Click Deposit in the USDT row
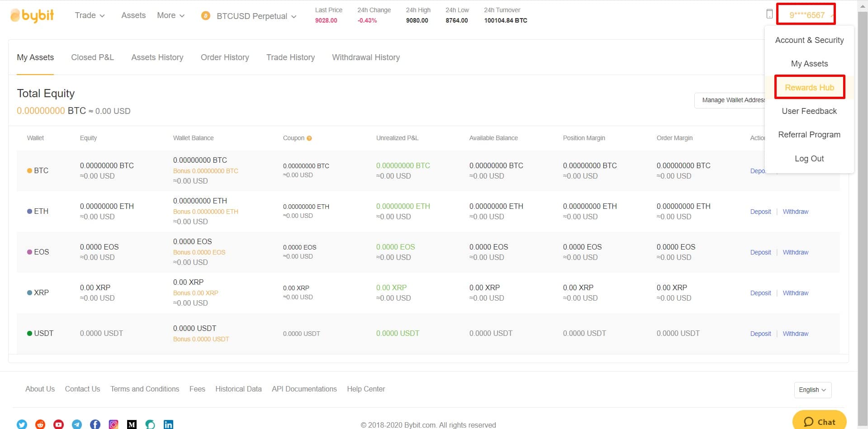This screenshot has height=429, width=868. pyautogui.click(x=760, y=334)
